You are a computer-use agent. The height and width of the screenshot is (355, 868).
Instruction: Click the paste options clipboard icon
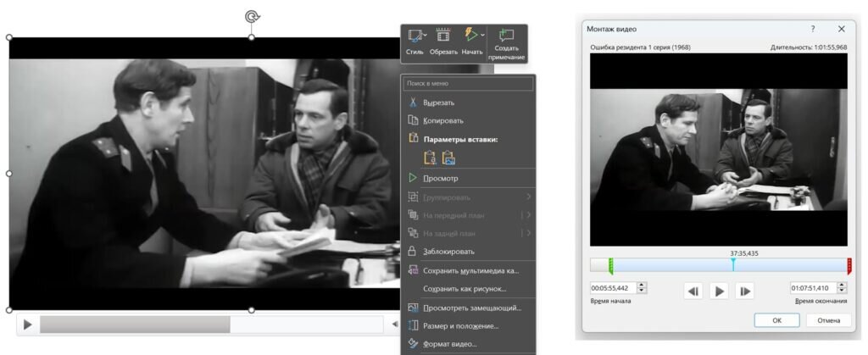click(x=413, y=139)
